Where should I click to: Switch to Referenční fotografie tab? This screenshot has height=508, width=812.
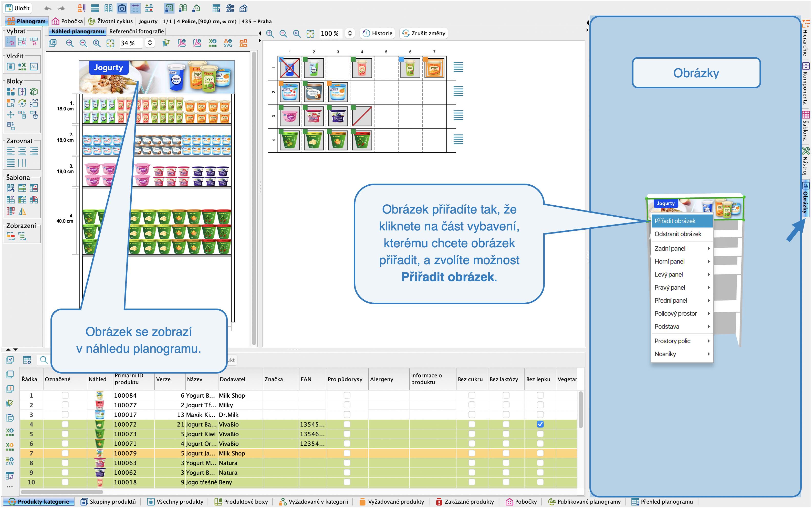coord(137,31)
